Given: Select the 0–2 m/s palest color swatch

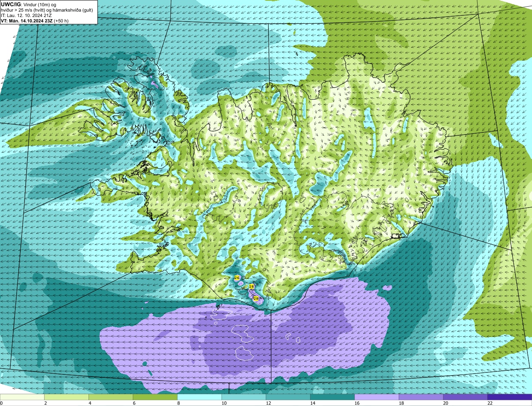Looking at the screenshot, I should point(22,397).
